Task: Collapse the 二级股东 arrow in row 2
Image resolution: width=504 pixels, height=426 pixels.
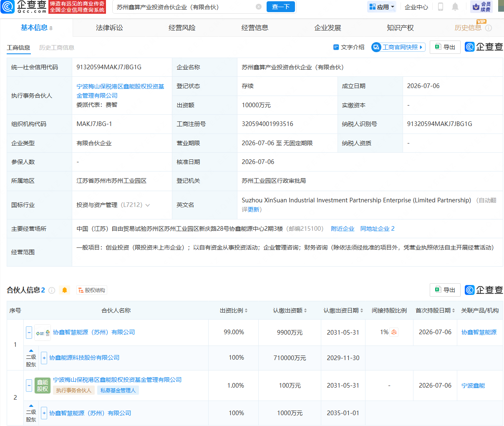Action: (x=31, y=406)
